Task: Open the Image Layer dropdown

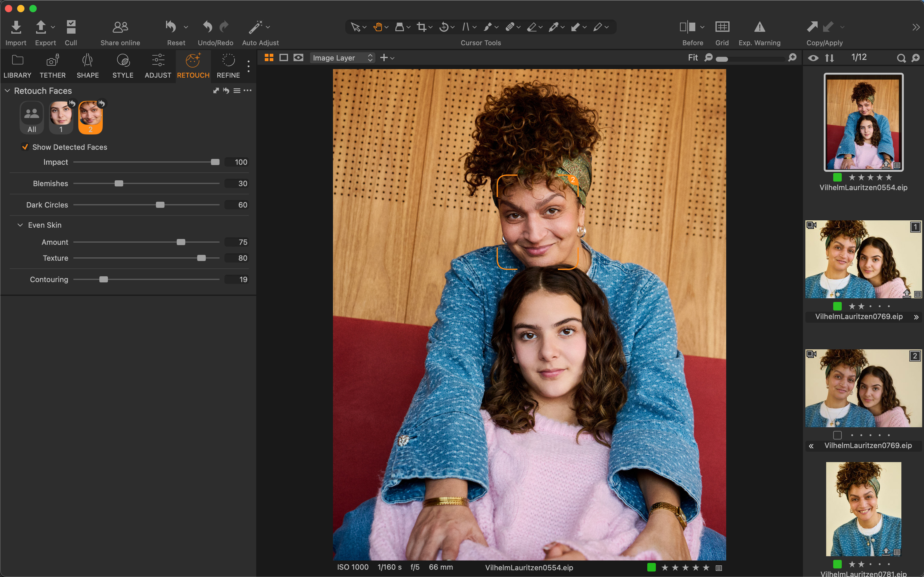Action: [x=342, y=58]
